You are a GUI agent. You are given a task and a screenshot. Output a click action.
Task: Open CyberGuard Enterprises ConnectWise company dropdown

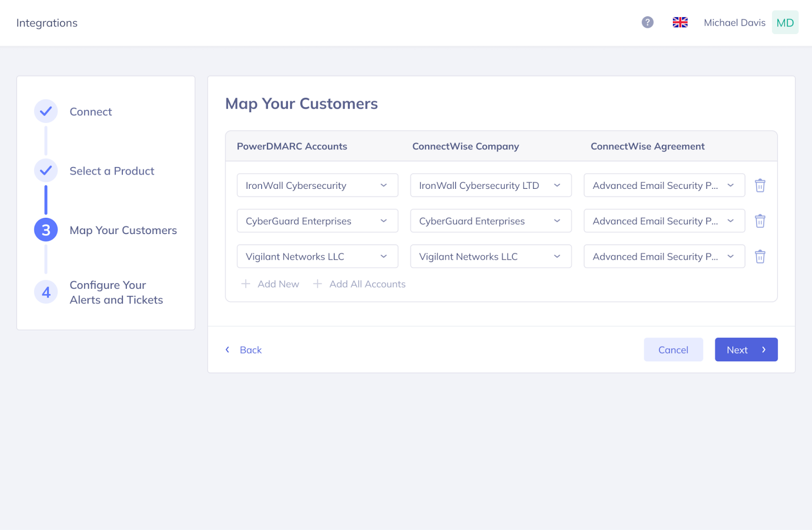(491, 221)
